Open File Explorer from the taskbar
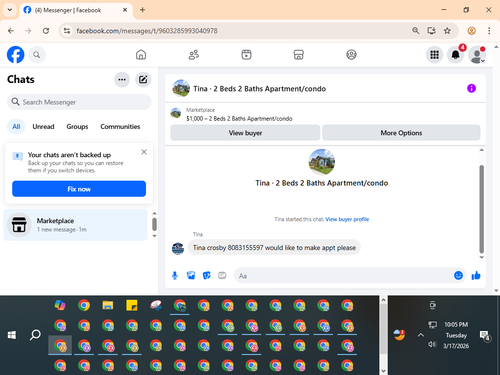The width and height of the screenshot is (500, 375). (108, 305)
